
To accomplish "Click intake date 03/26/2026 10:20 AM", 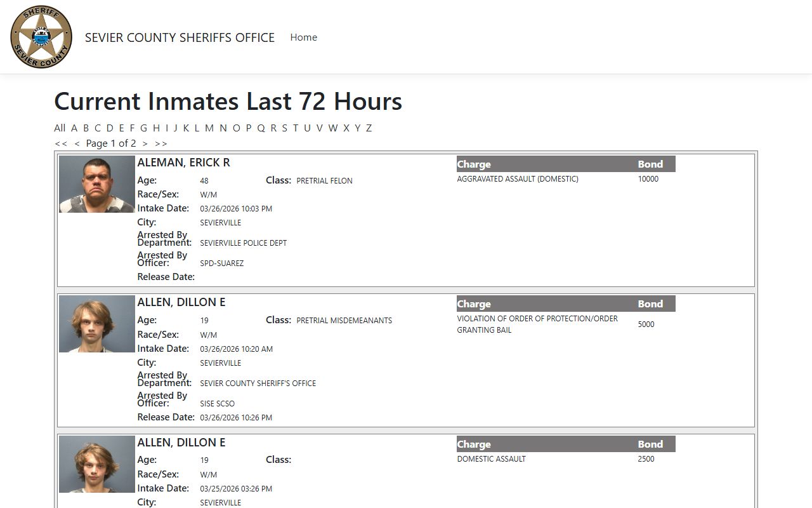I will coord(237,349).
